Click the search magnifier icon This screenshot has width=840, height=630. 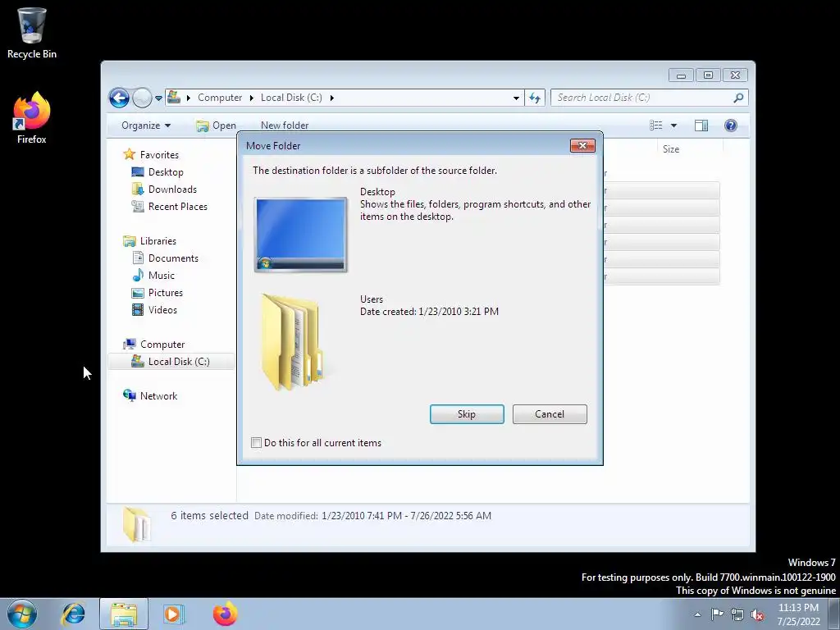739,98
